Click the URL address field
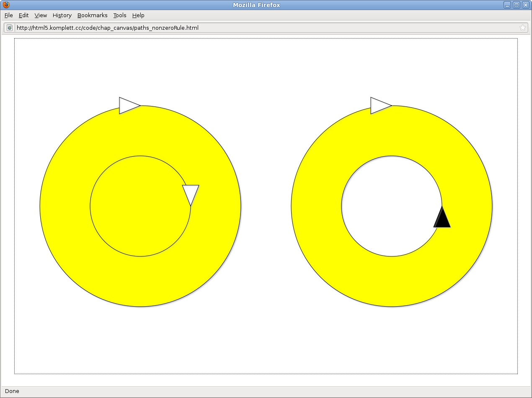Screen dimensions: 532x398 251,28
